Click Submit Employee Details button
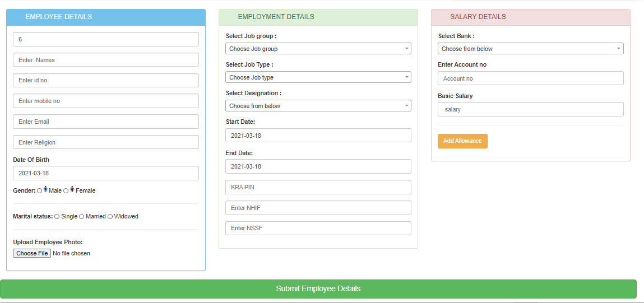The width and height of the screenshot is (644, 303). [x=318, y=289]
